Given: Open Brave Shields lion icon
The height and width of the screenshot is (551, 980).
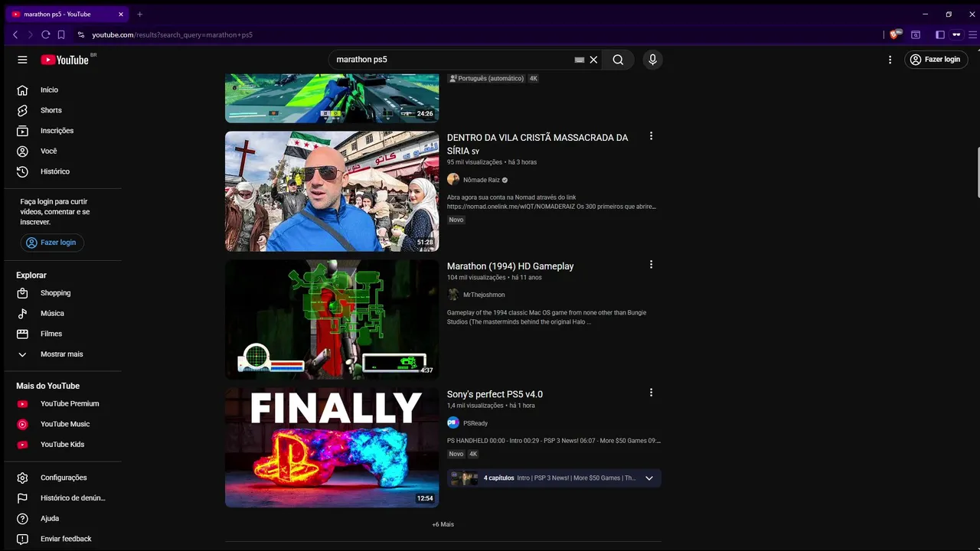Looking at the screenshot, I should pyautogui.click(x=895, y=34).
